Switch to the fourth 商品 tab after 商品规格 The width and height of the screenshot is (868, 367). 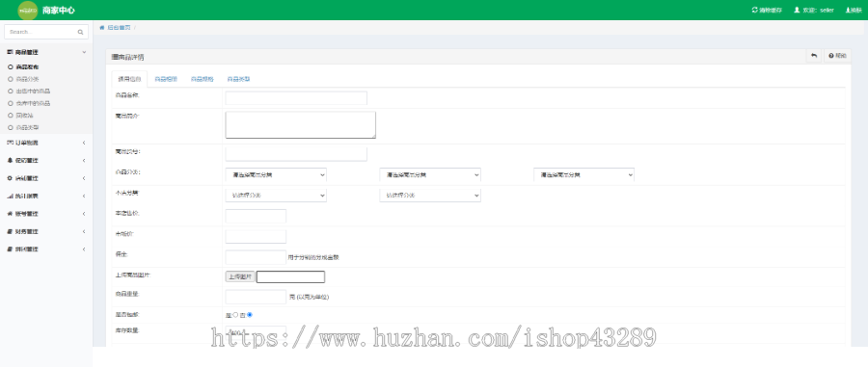pyautogui.click(x=238, y=79)
